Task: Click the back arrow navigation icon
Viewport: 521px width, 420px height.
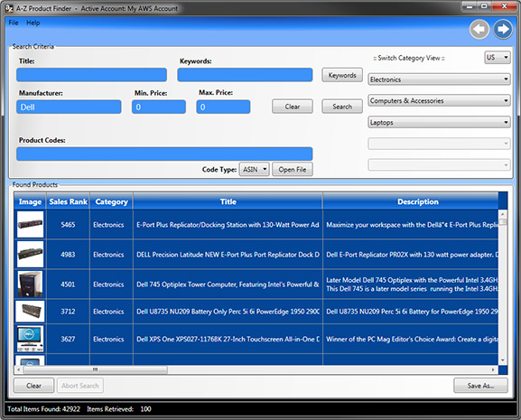Action: [479, 29]
